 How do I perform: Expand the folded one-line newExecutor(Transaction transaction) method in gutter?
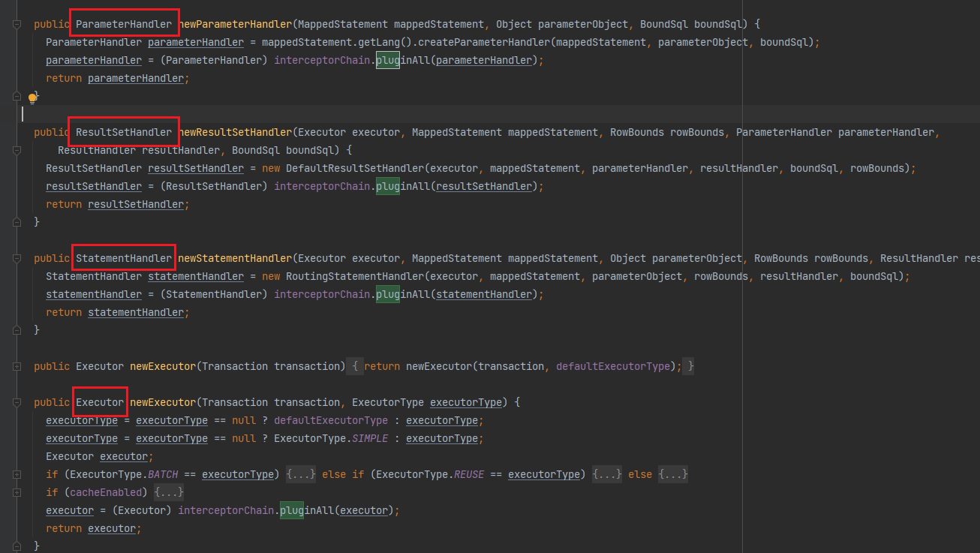[17, 366]
